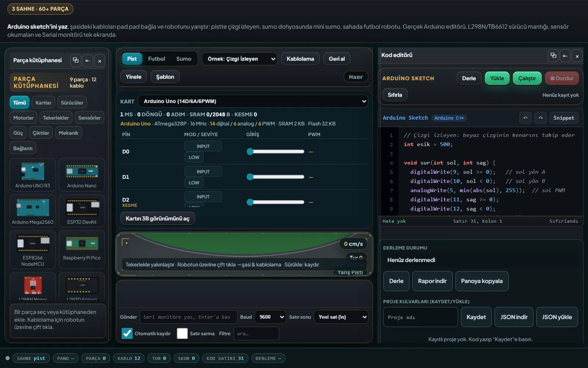Open the Baud 9600 dropdown
588x368 pixels.
[270, 317]
